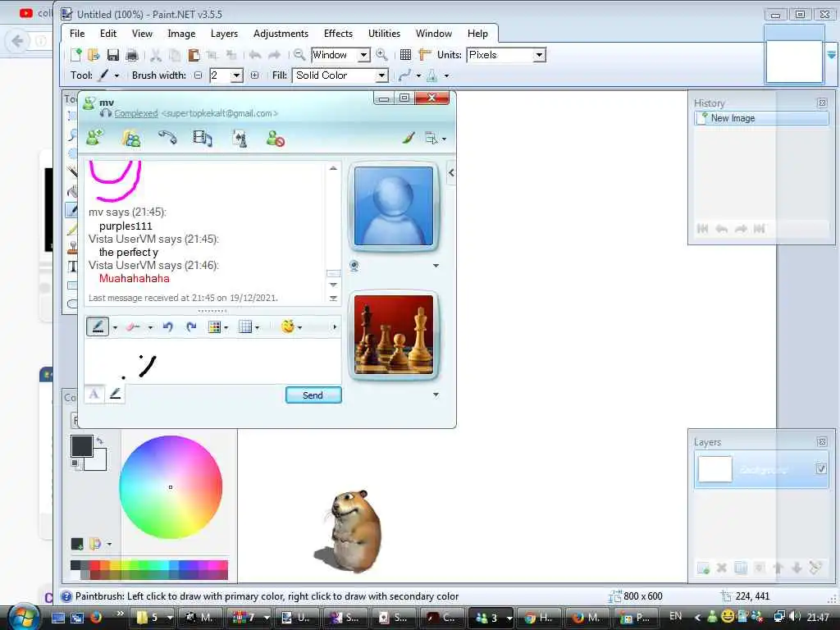Open the emoticon picker
The height and width of the screenshot is (630, 840).
pyautogui.click(x=291, y=326)
